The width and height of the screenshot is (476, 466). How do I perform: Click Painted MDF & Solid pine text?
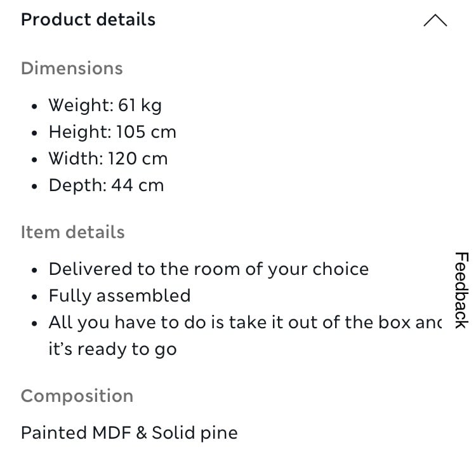point(129,432)
